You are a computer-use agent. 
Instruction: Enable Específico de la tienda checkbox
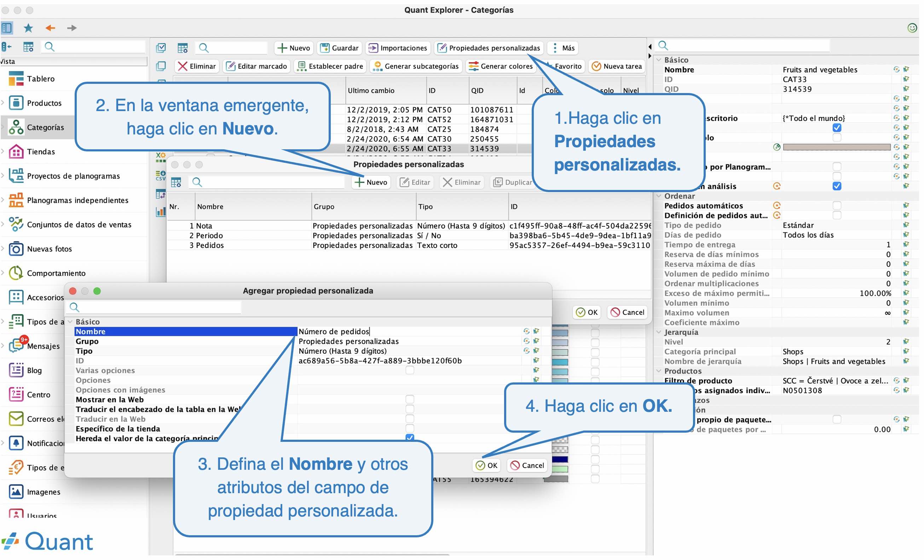(410, 429)
